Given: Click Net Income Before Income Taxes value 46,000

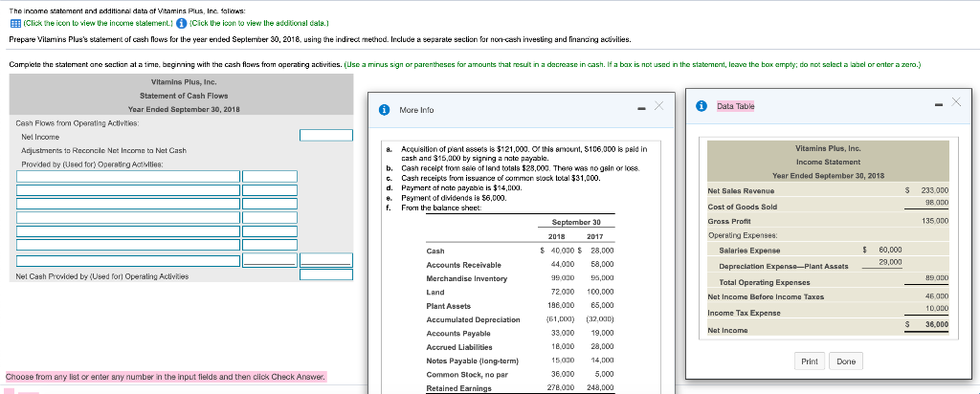Looking at the screenshot, I should tap(937, 296).
